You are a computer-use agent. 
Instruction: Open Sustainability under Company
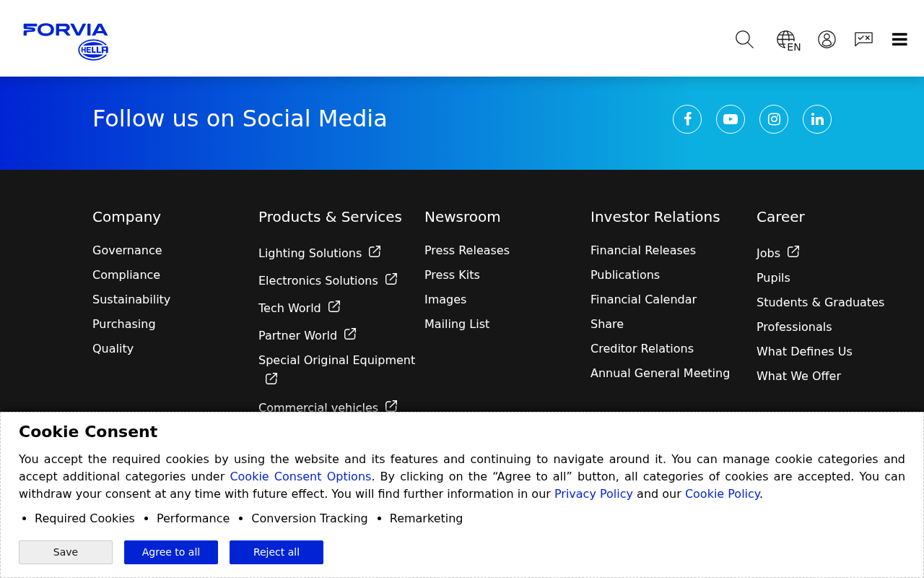[x=131, y=300]
